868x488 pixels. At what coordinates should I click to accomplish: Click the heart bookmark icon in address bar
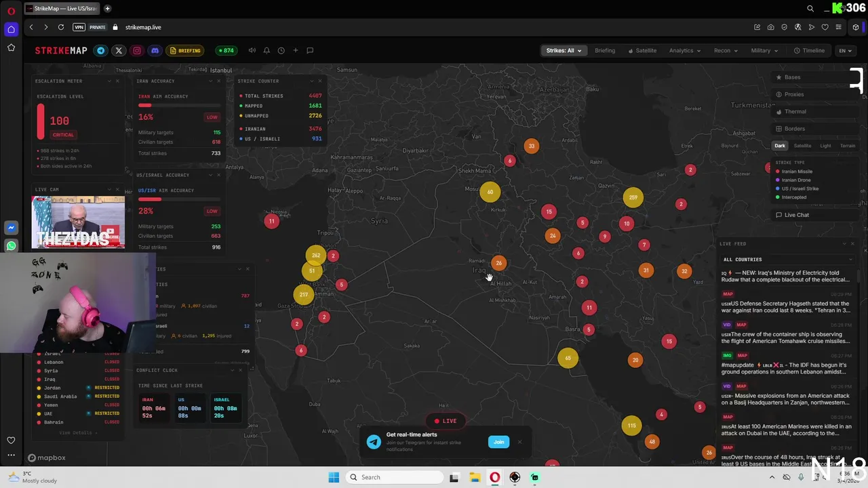click(x=825, y=27)
